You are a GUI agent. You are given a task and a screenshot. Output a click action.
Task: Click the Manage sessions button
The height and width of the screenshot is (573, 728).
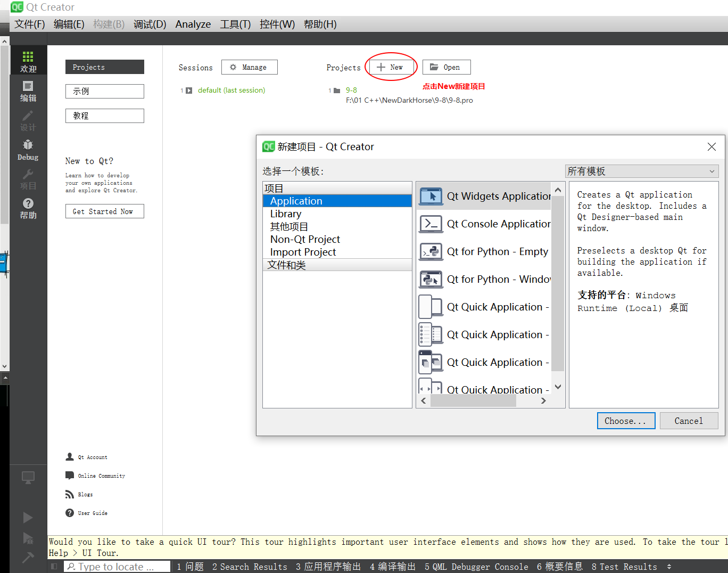tap(250, 67)
